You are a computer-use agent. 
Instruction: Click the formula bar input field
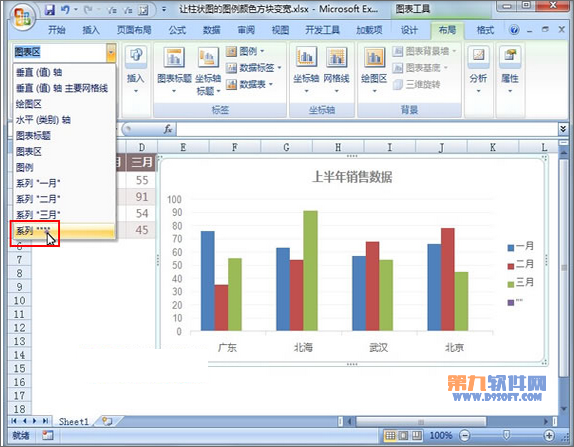coord(367,129)
